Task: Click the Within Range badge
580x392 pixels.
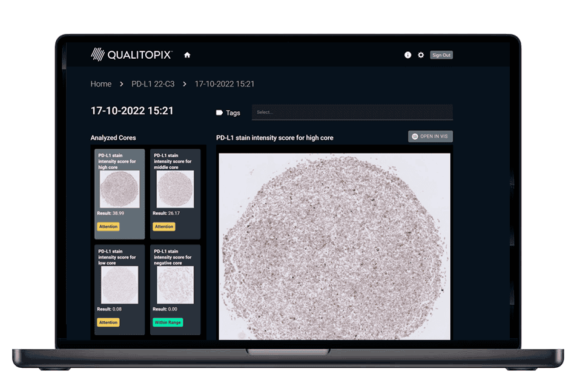Action: coord(168,322)
